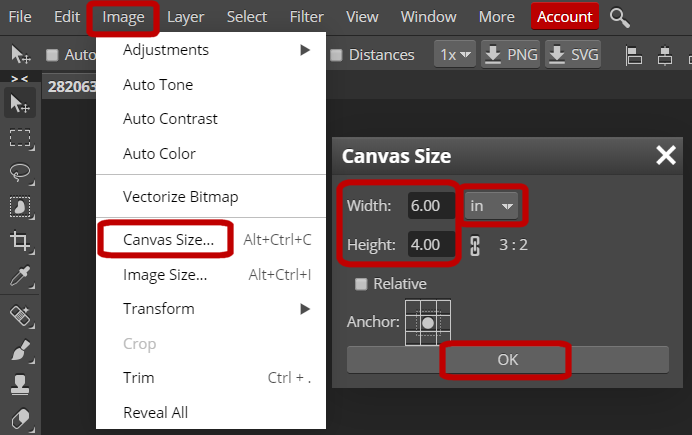Open the Window menu

[x=428, y=17]
